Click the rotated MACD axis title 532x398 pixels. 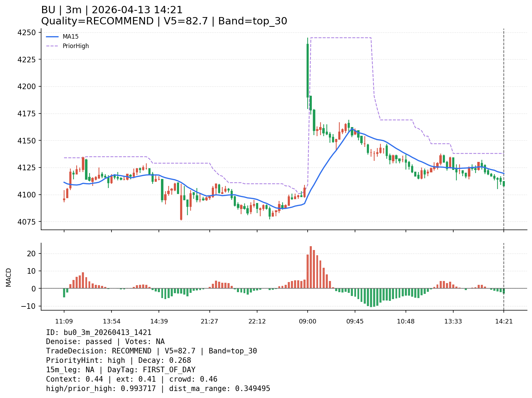click(9, 277)
